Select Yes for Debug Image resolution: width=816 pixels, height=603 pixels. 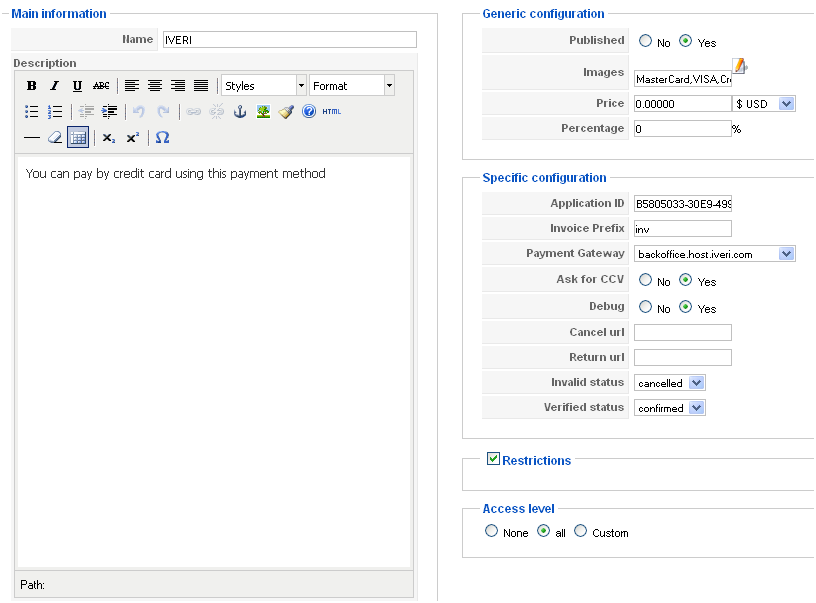[x=686, y=307]
